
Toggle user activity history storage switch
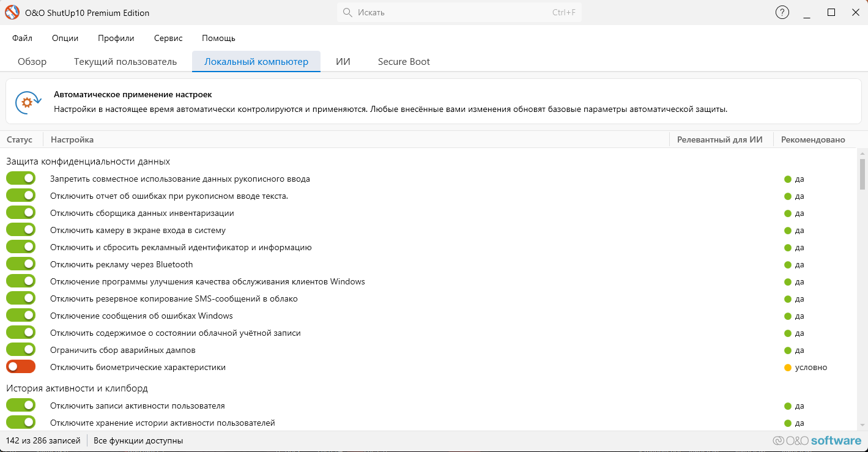click(x=21, y=423)
